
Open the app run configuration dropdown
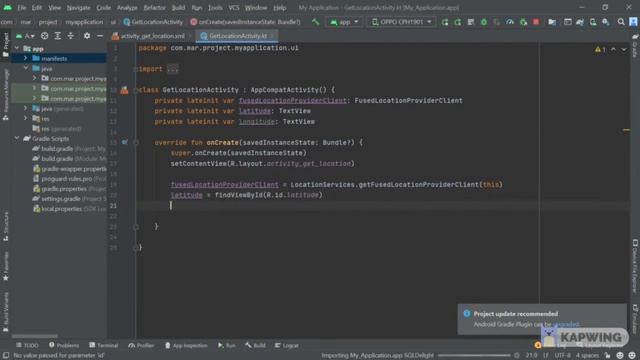click(344, 22)
